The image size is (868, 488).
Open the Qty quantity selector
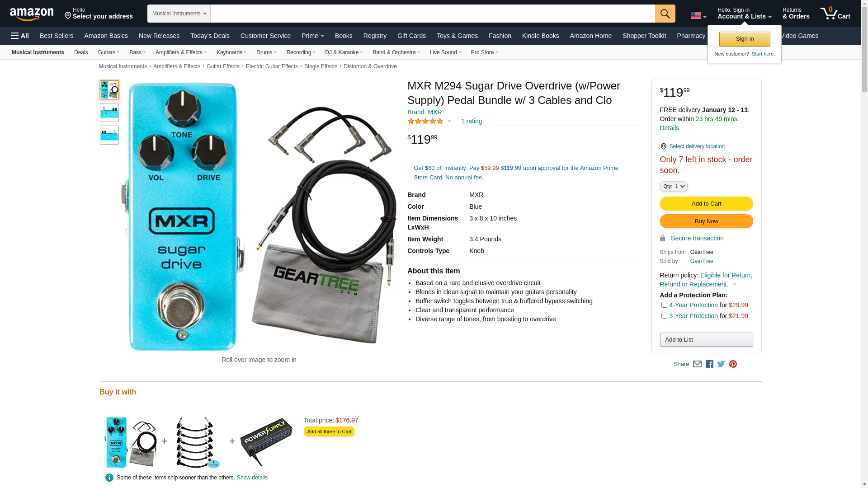[x=674, y=186]
